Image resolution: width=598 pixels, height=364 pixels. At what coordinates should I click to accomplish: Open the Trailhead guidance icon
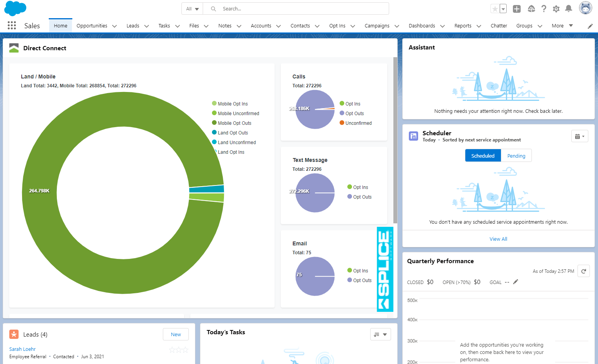[x=531, y=9]
